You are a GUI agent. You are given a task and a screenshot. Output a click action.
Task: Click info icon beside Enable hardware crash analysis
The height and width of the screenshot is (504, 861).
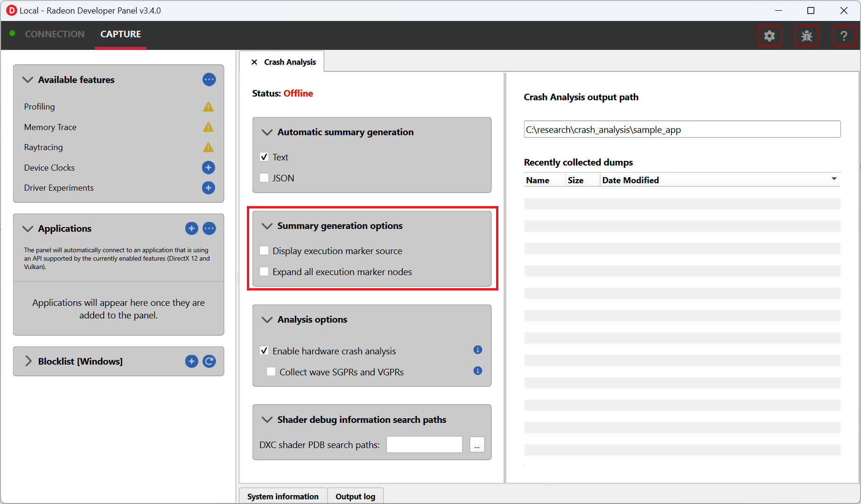[477, 350]
